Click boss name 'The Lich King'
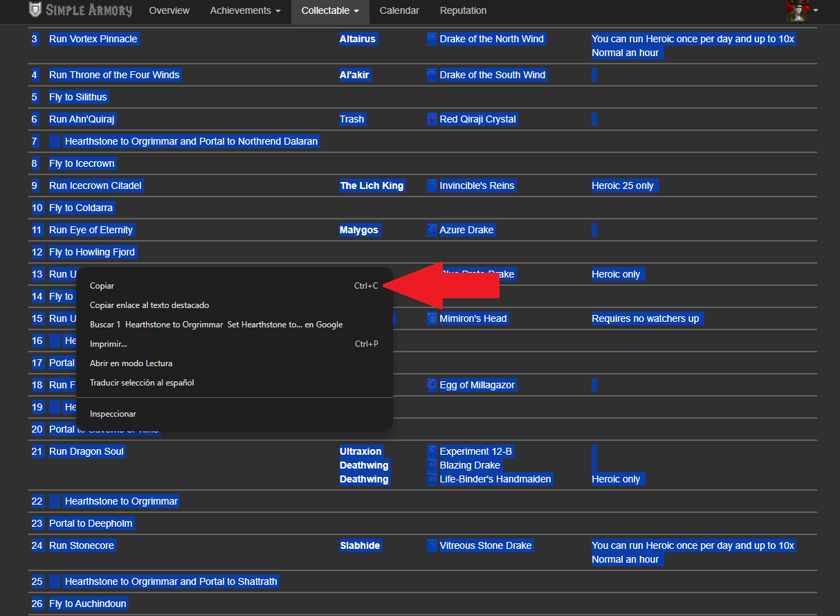840x616 pixels. coord(372,185)
